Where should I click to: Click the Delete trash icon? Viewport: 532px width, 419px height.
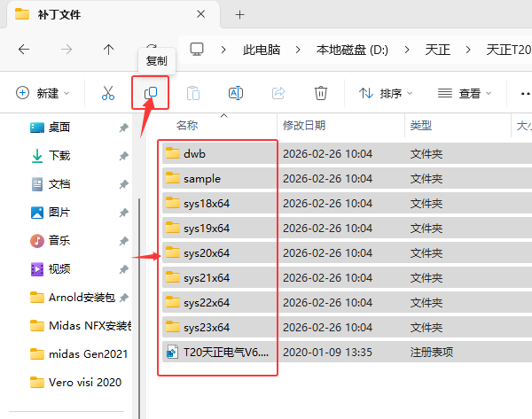click(x=321, y=93)
